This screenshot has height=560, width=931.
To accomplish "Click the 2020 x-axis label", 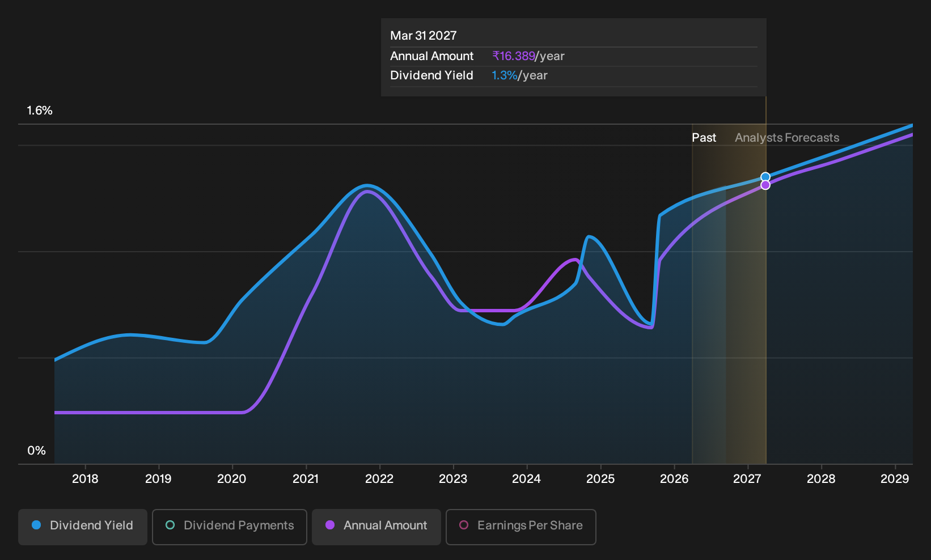I will click(x=232, y=479).
